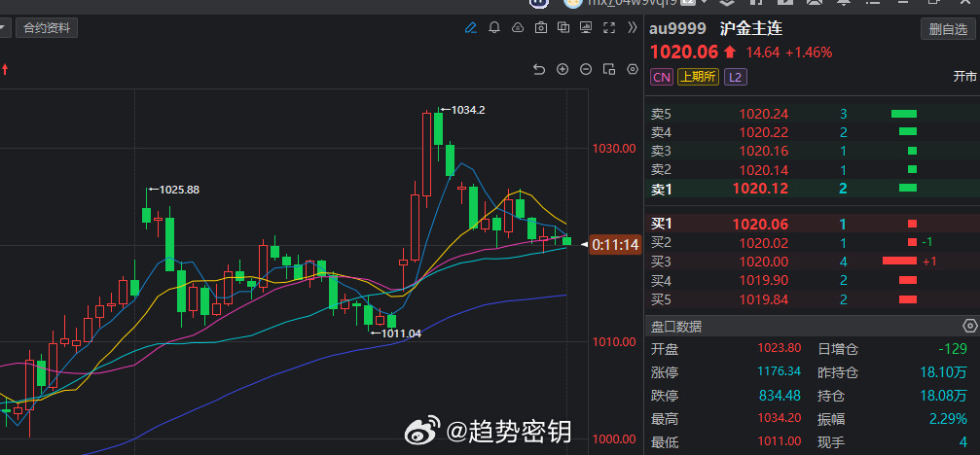Click the 删自选 button
This screenshot has height=455, width=980.
coord(948,29)
